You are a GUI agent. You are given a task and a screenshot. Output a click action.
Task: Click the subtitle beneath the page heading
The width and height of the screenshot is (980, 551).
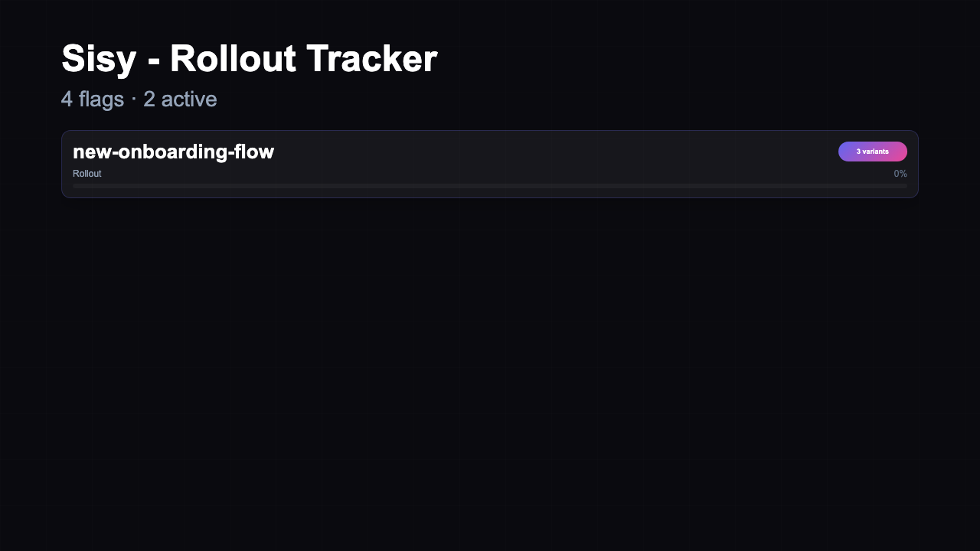(139, 99)
